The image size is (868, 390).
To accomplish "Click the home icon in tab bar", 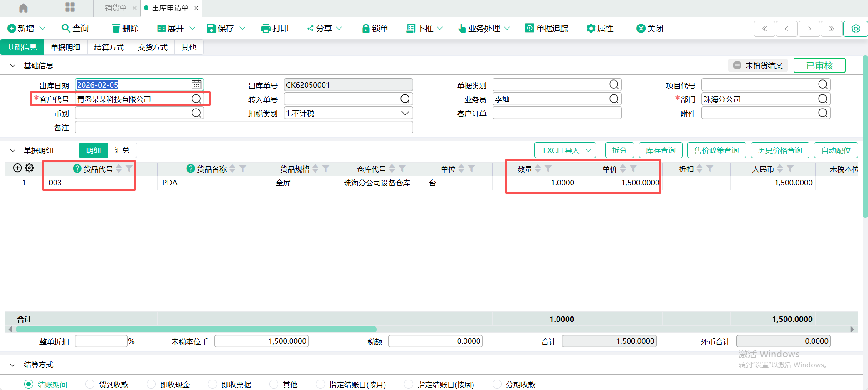I will point(23,8).
